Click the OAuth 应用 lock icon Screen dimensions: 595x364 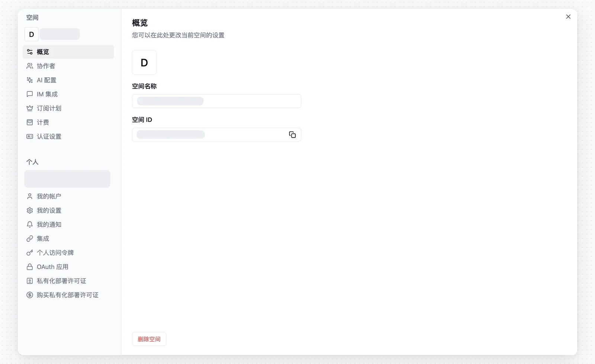[x=30, y=267]
